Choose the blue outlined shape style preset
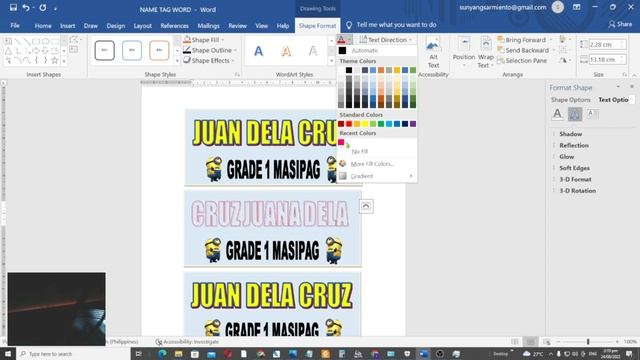640x360 pixels. click(x=132, y=50)
